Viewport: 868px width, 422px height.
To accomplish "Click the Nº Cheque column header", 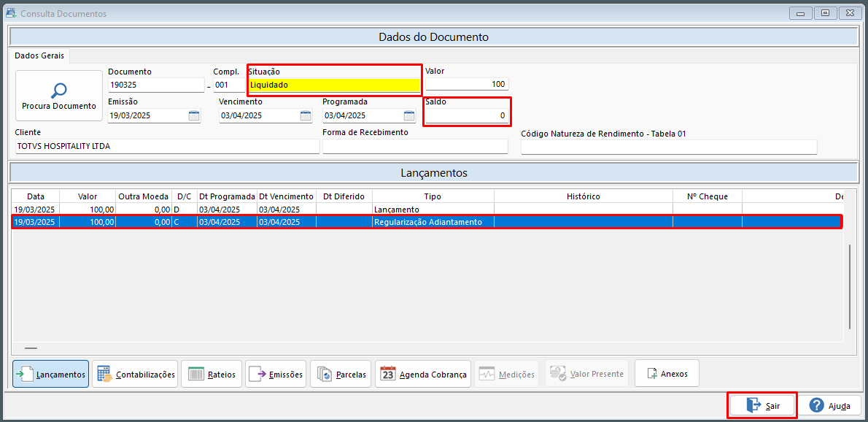I will tap(708, 196).
